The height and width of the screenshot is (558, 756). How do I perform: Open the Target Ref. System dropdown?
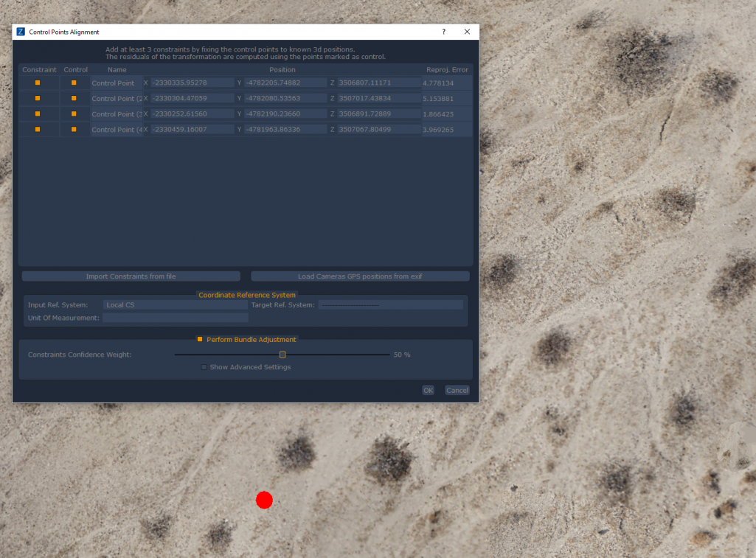[391, 304]
